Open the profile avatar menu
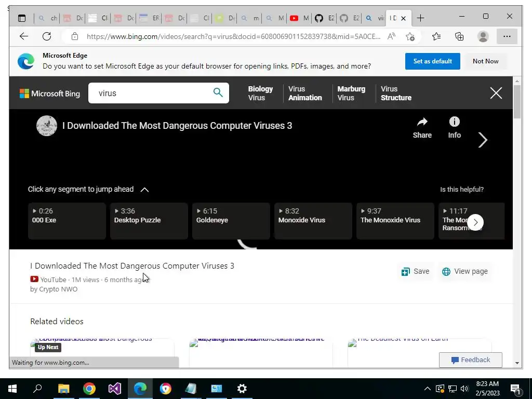Screen dimensions: 532x399 click(483, 36)
